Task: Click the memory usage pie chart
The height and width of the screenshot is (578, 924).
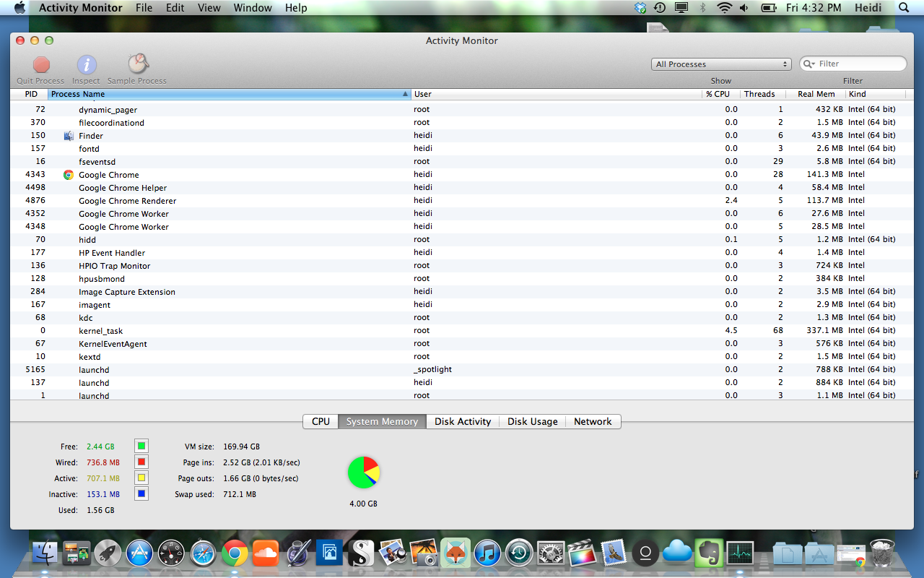Action: click(364, 473)
